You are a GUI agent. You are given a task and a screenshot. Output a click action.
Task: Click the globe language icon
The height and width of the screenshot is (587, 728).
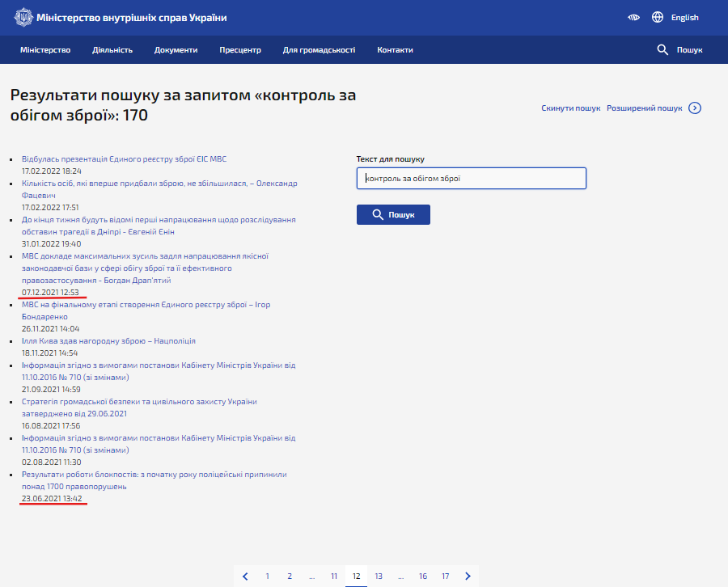pos(658,17)
